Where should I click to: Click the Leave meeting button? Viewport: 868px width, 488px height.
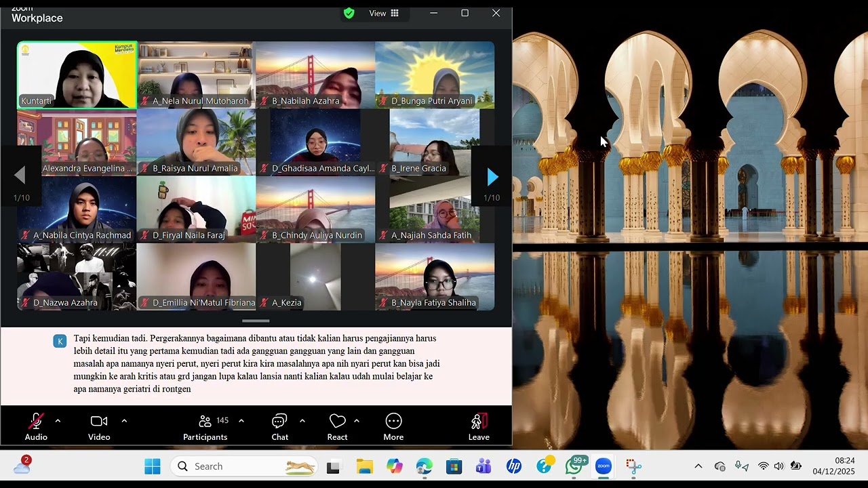(x=479, y=427)
